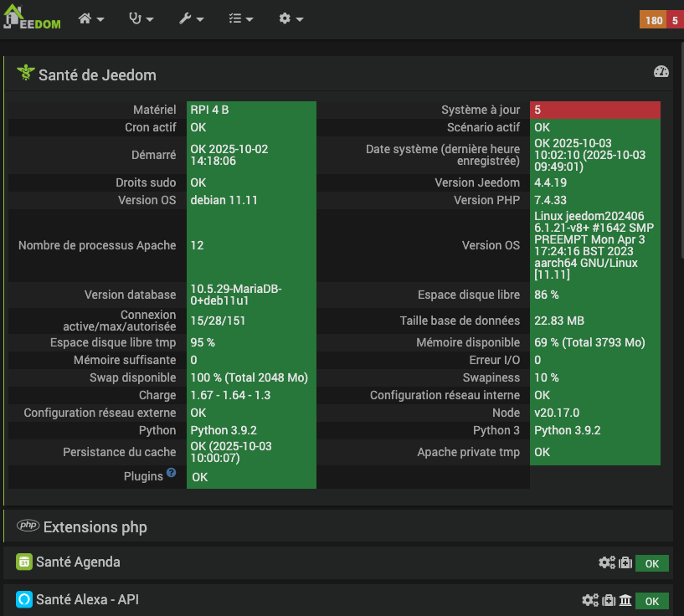Image resolution: width=684 pixels, height=616 pixels.
Task: Click the orange 180 messages badge
Action: [x=652, y=19]
